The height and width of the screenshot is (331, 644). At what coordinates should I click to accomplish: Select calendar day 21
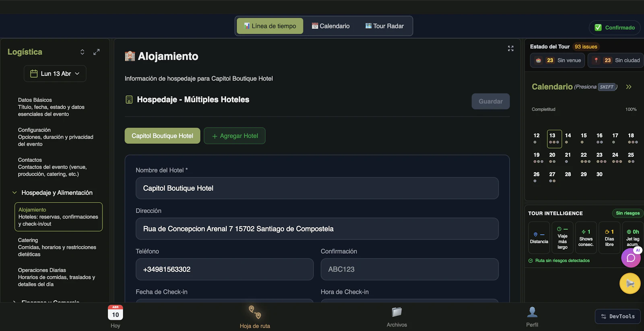568,158
